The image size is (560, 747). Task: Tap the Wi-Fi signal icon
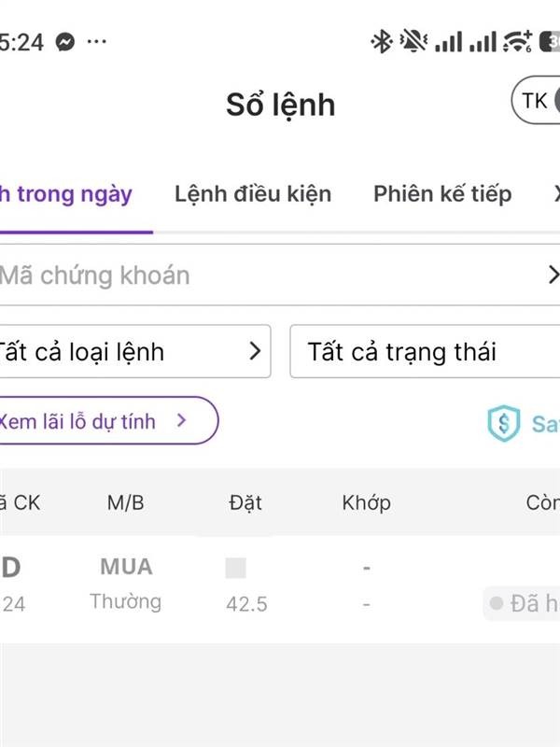516,41
